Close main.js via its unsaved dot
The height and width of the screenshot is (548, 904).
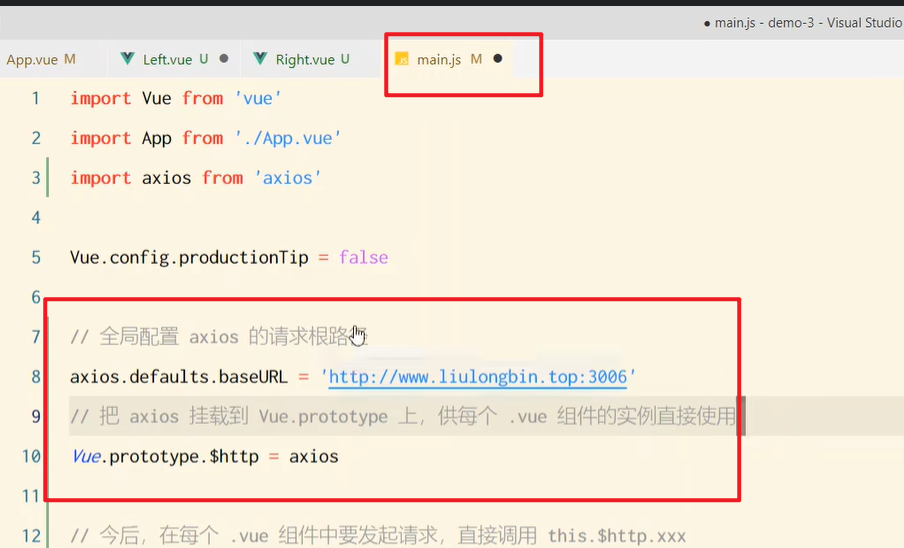497,59
